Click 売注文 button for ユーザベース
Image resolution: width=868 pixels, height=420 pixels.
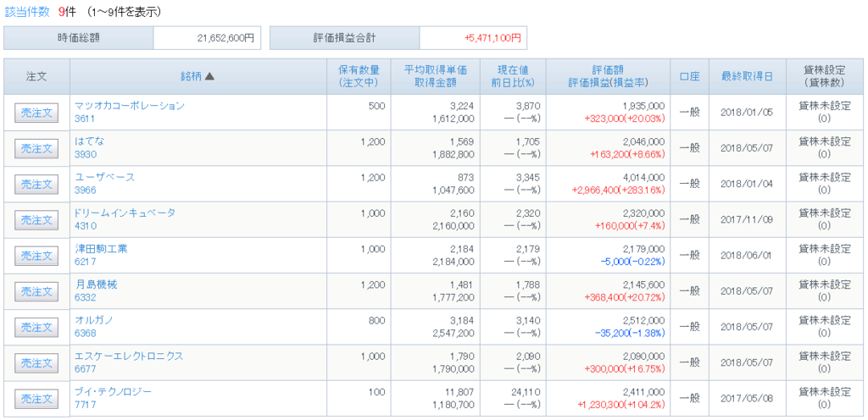(x=36, y=185)
